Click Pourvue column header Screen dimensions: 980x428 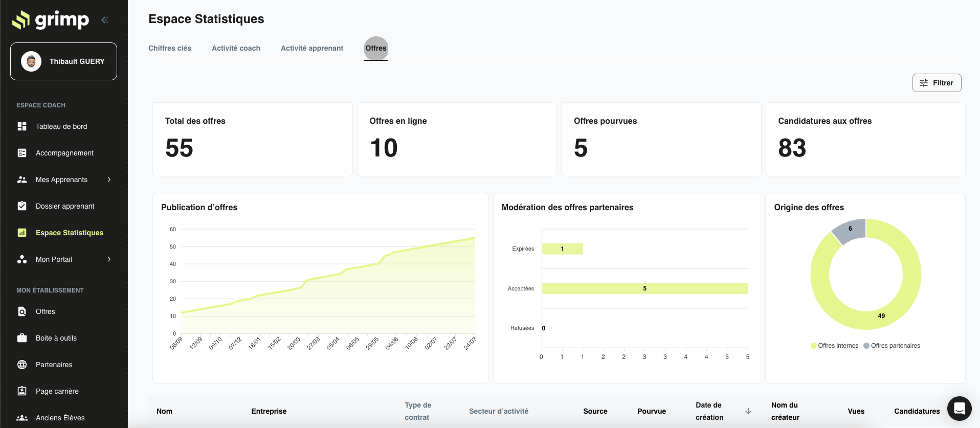[x=652, y=411]
